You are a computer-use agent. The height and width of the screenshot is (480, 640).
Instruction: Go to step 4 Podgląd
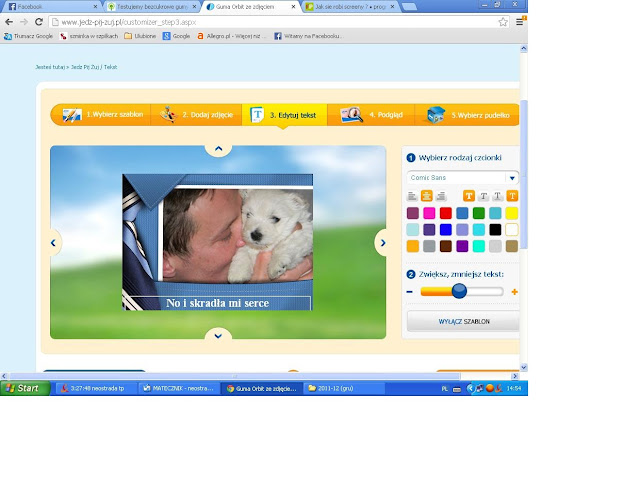coord(371,115)
